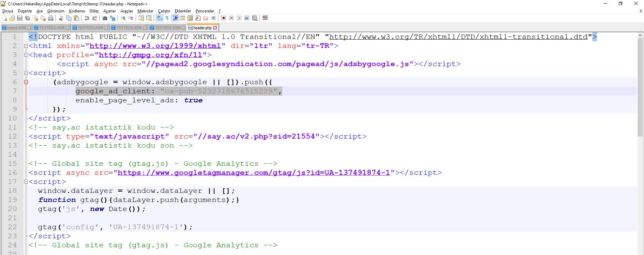Click the Zoom In magnifier icon
This screenshot has width=644, height=255.
123,18
